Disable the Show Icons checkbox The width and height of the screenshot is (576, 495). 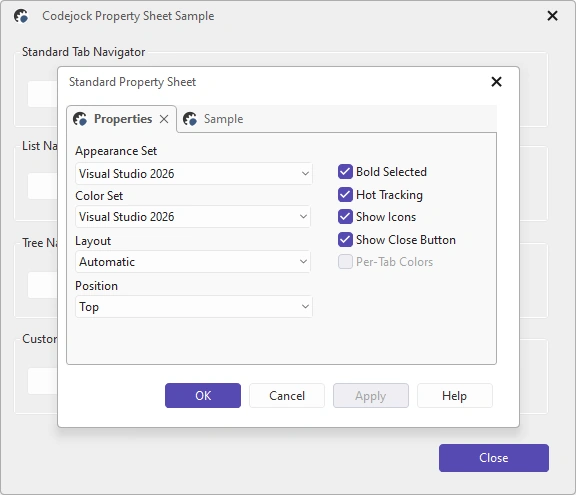tap(345, 217)
